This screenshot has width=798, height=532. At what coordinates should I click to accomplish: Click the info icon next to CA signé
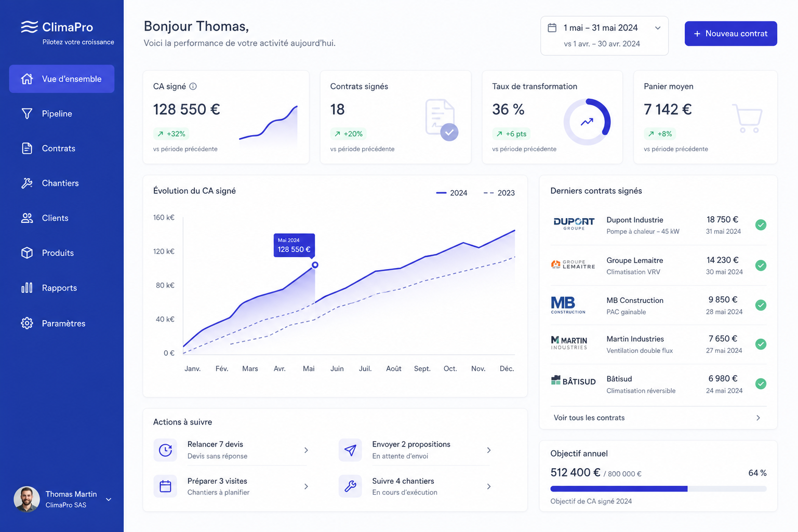193,86
